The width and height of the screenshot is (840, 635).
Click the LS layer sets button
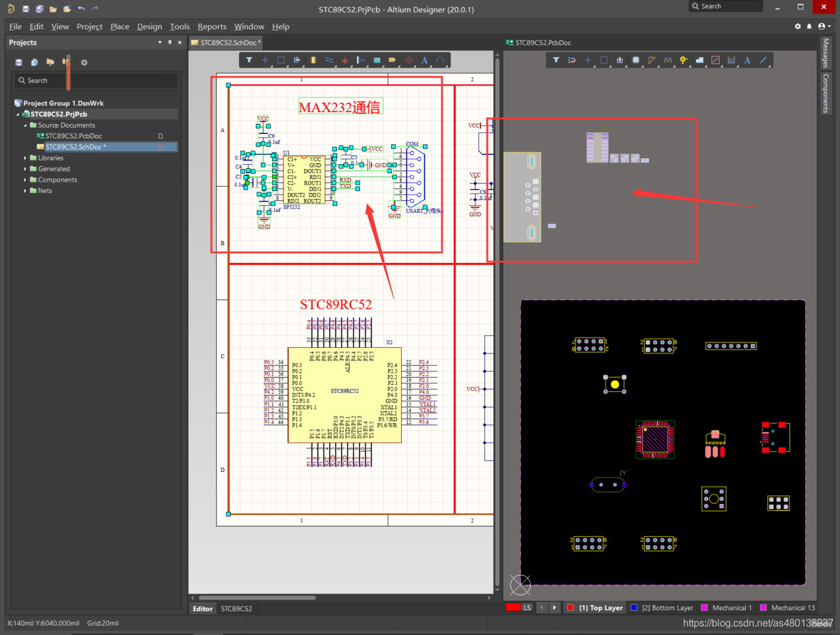527,608
